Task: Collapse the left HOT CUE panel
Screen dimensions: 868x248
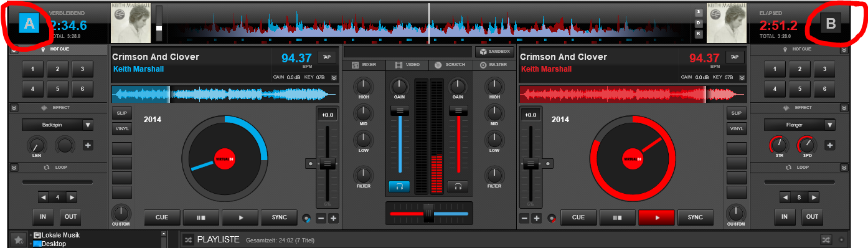Action: (x=14, y=49)
